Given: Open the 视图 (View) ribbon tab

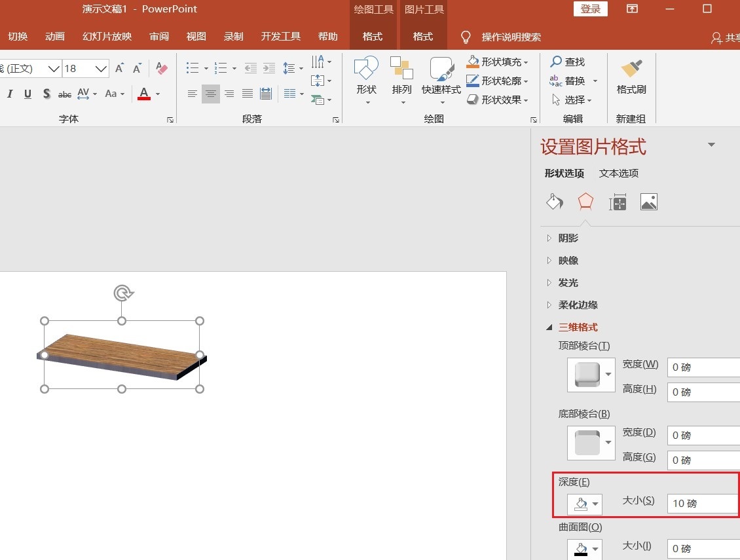Looking at the screenshot, I should (x=196, y=37).
